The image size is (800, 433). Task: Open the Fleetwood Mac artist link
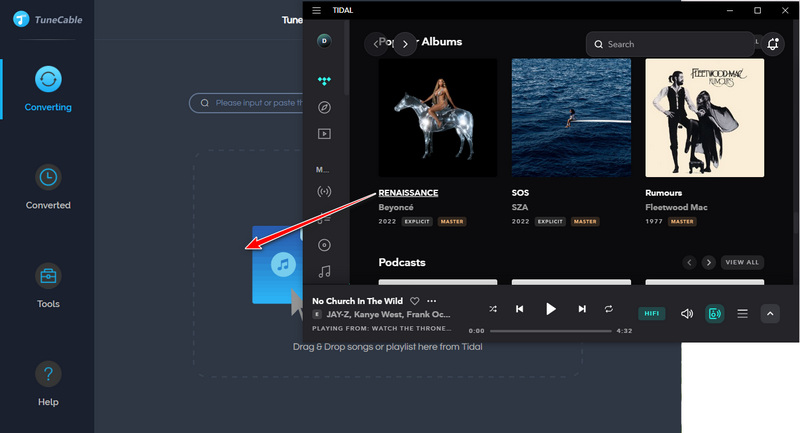pyautogui.click(x=676, y=207)
